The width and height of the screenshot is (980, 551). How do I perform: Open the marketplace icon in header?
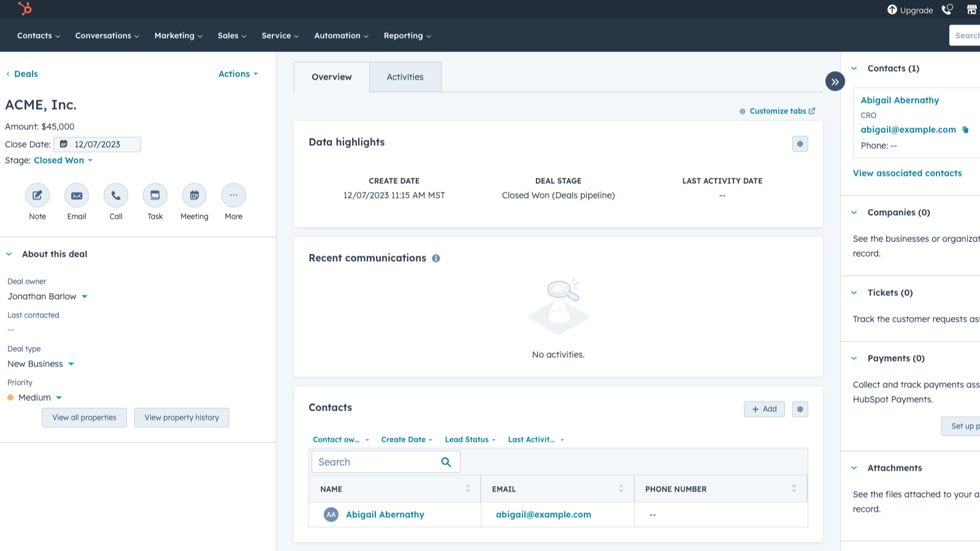(972, 10)
